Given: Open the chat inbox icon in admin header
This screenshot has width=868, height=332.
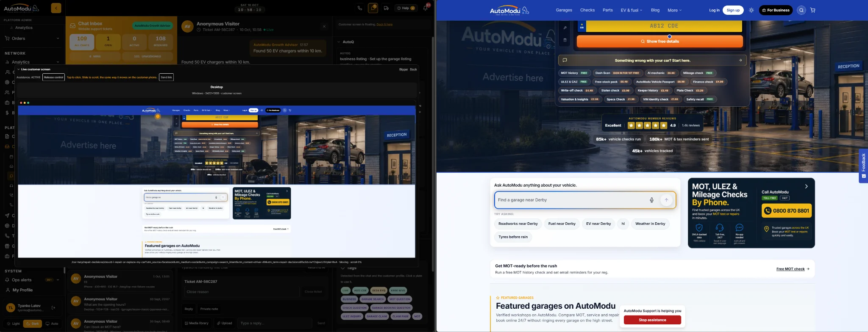Looking at the screenshot, I should [373, 8].
